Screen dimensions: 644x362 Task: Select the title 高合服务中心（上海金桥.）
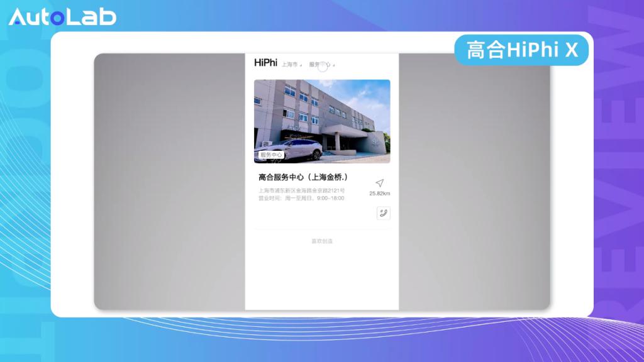(x=303, y=177)
